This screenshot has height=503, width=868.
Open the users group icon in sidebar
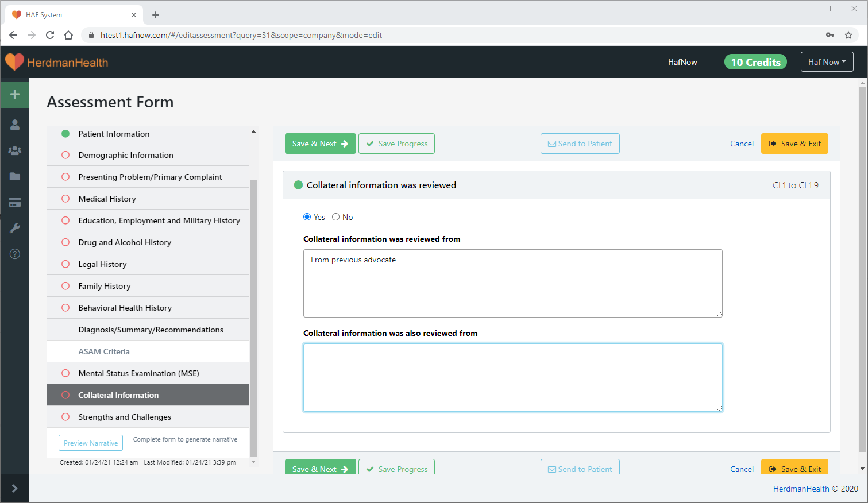point(15,150)
